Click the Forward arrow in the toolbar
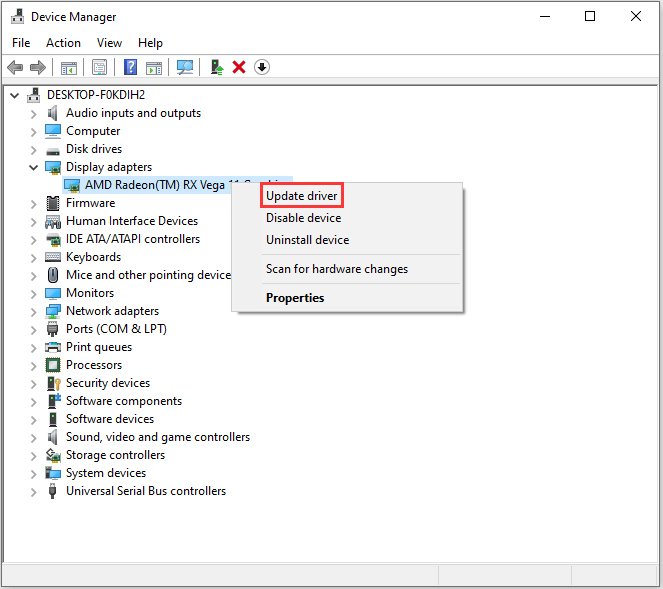 [x=38, y=67]
